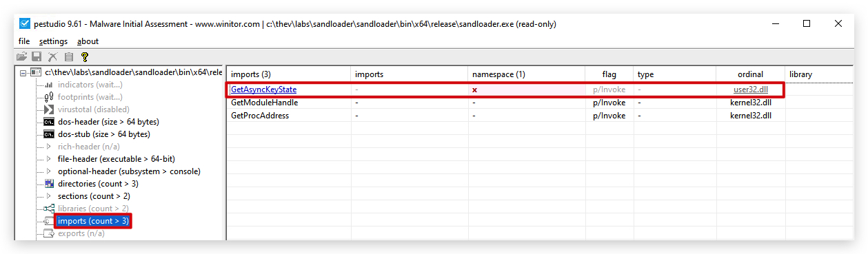Viewport: 868px width, 254px height.
Task: Select the dos-header tree item
Action: 108,122
